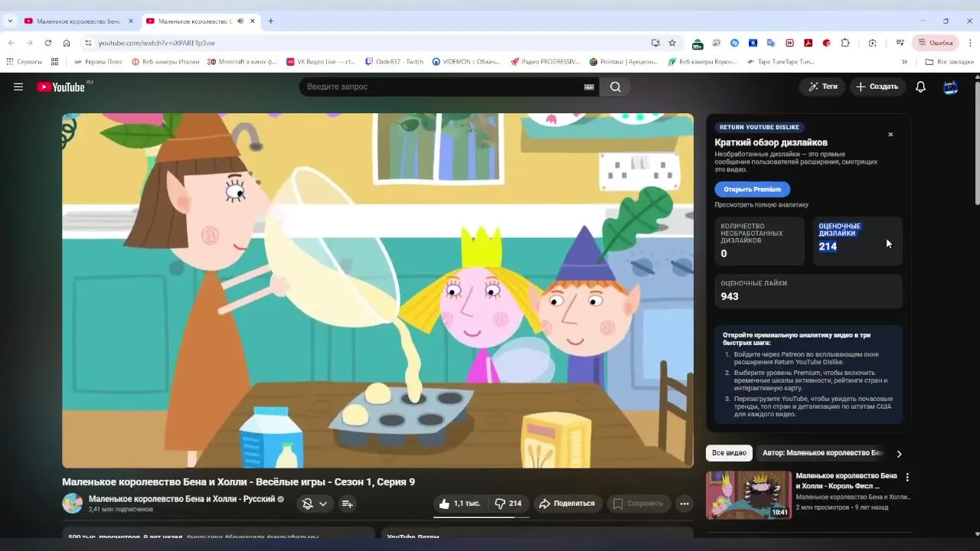Click the browser home button

pyautogui.click(x=67, y=43)
